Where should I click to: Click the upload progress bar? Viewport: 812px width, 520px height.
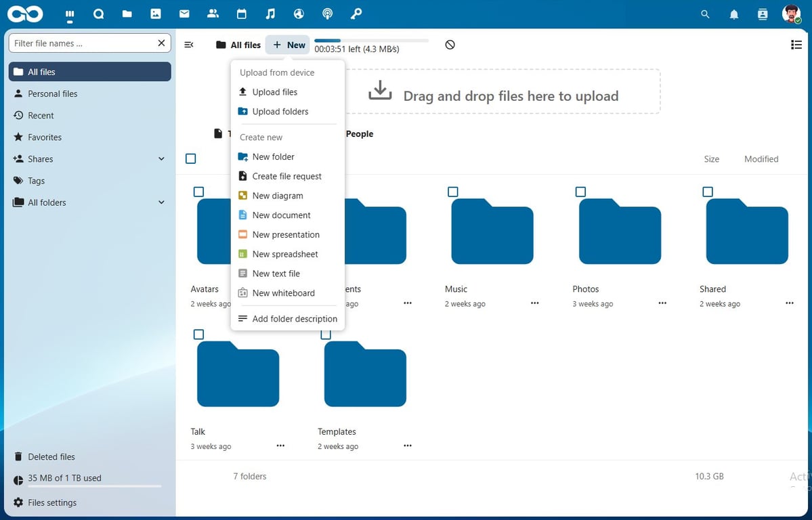pos(371,41)
